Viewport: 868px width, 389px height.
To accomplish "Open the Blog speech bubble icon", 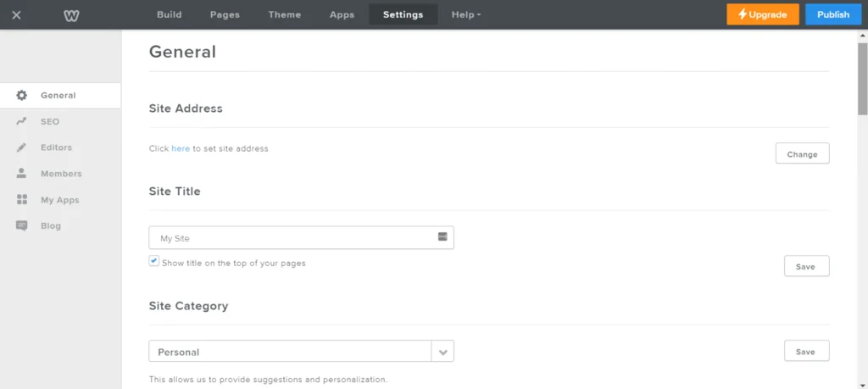I will (x=22, y=226).
